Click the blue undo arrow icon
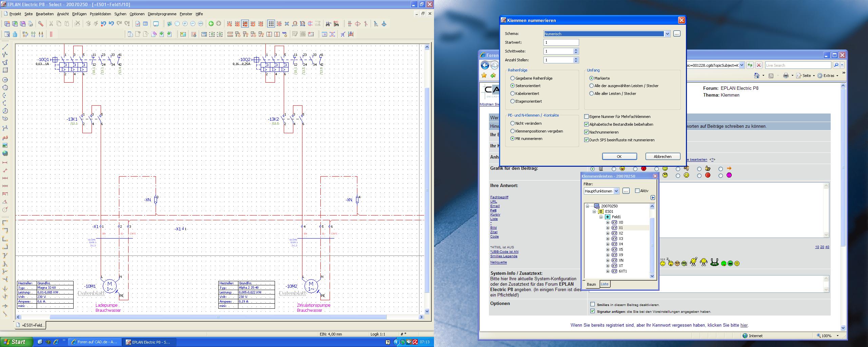The image size is (868, 347). (x=111, y=24)
